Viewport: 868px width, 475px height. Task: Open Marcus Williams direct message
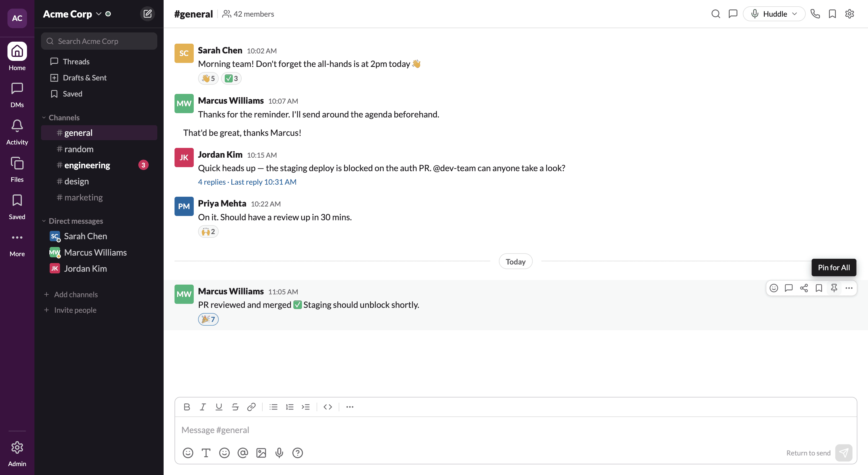coord(99,252)
